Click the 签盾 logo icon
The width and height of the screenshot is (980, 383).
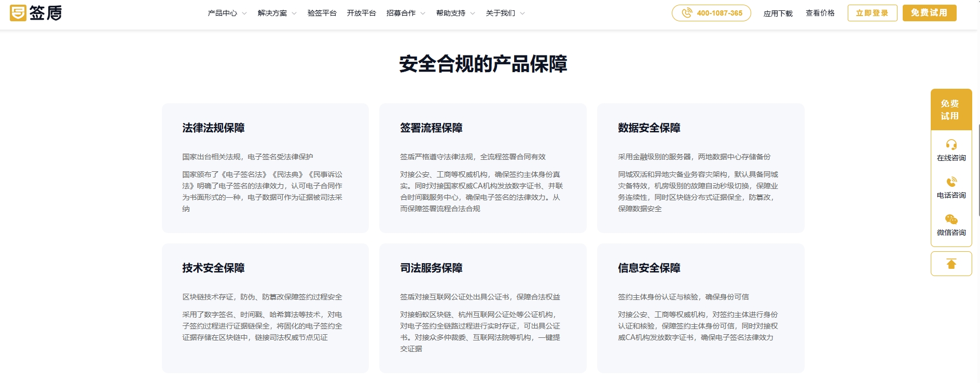[18, 13]
